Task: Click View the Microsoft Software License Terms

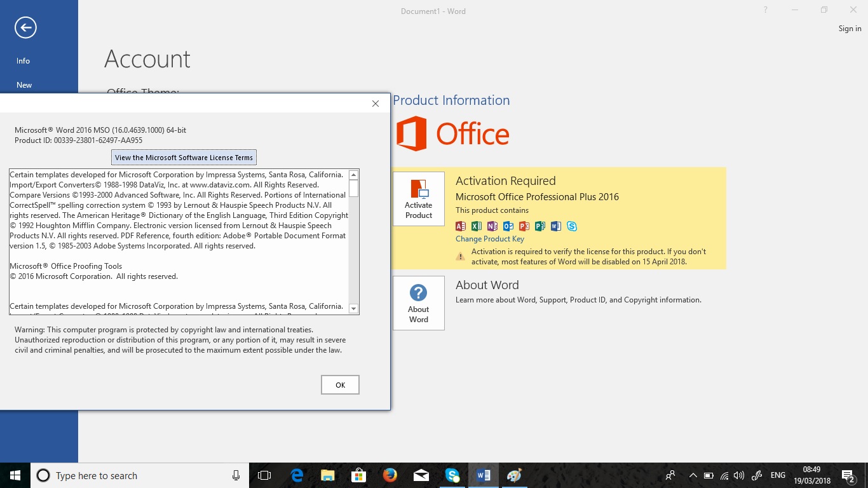Action: coord(184,158)
